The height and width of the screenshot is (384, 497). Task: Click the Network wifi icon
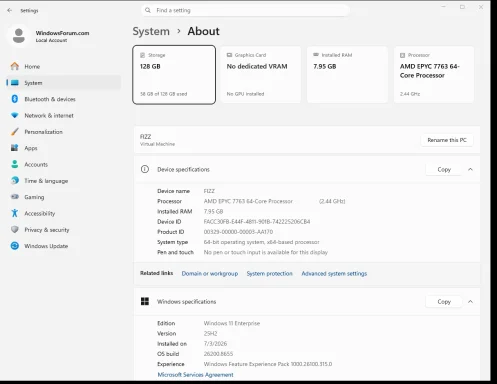tap(15, 115)
